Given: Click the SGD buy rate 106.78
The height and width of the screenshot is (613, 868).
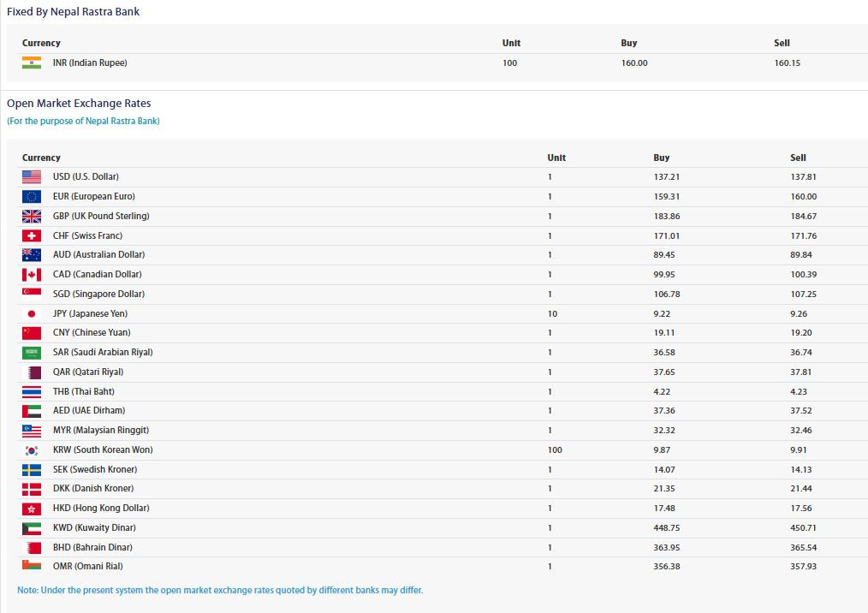Looking at the screenshot, I should point(667,295).
